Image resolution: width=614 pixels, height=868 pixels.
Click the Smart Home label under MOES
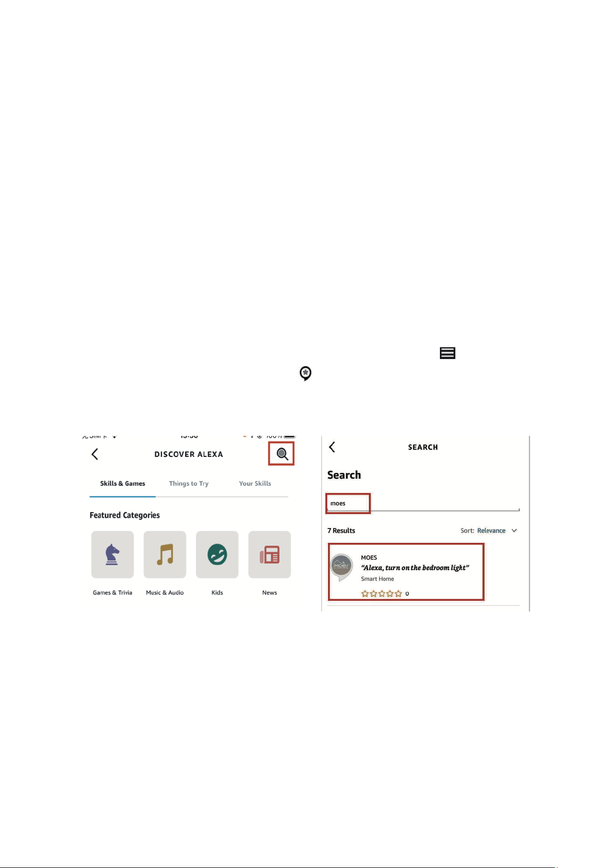coord(378,579)
